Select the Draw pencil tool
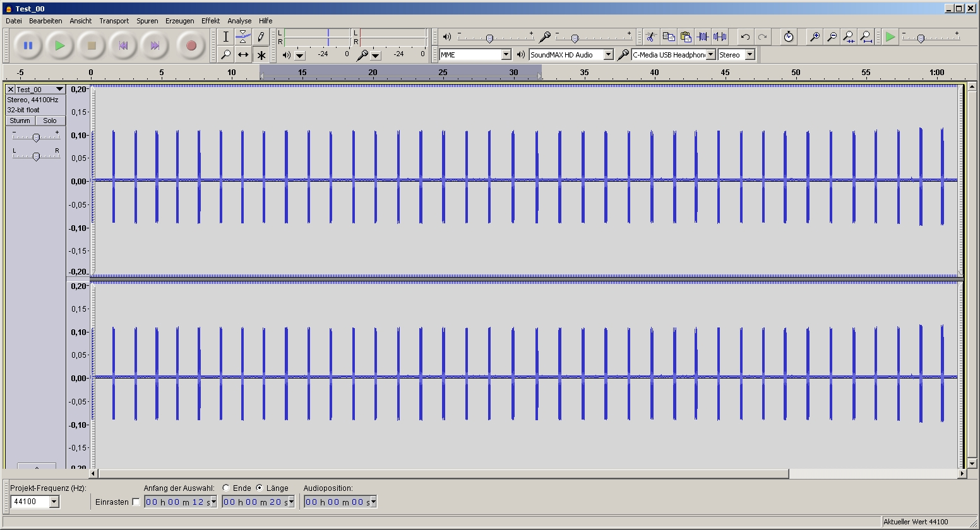This screenshot has height=530, width=980. 261,37
